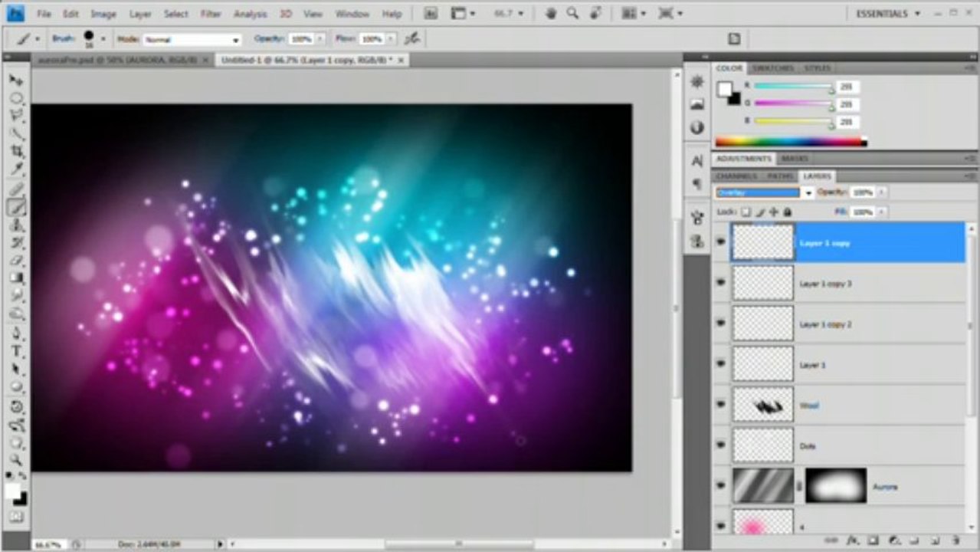The image size is (980, 552).
Task: Click the R color slider
Action: pos(792,87)
